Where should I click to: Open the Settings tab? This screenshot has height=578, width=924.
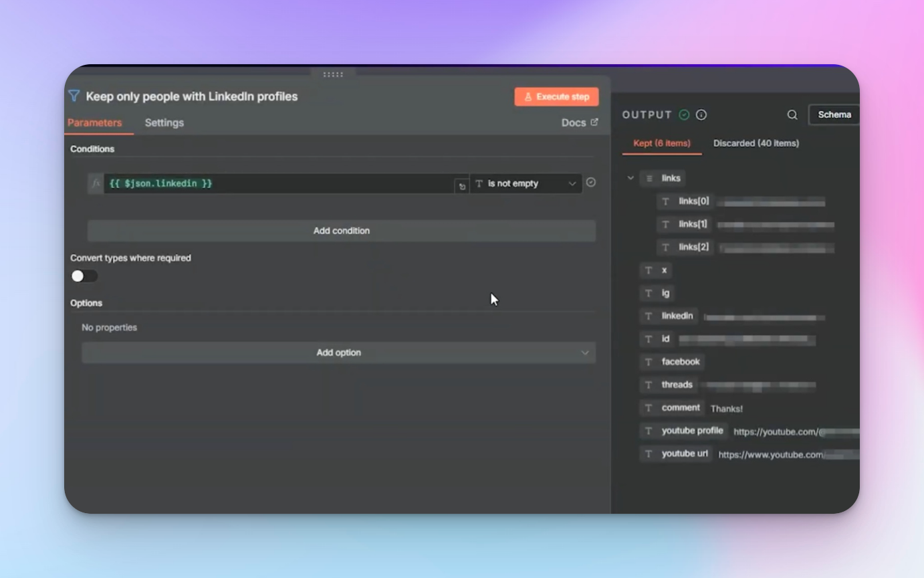pos(164,122)
